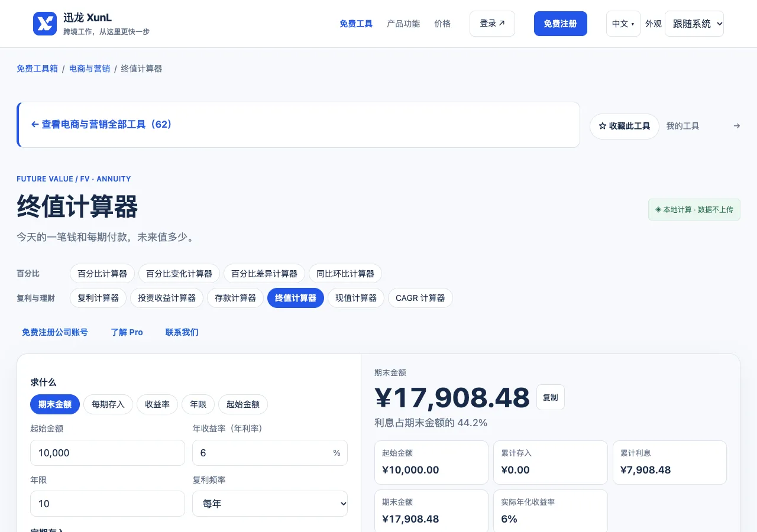Click 联系我们 link
The height and width of the screenshot is (532, 757).
click(x=182, y=332)
